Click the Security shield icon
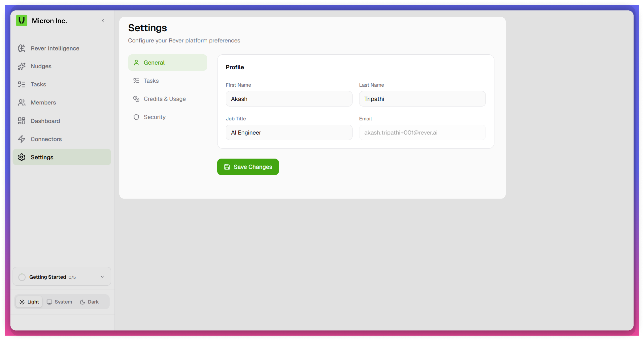 point(136,117)
